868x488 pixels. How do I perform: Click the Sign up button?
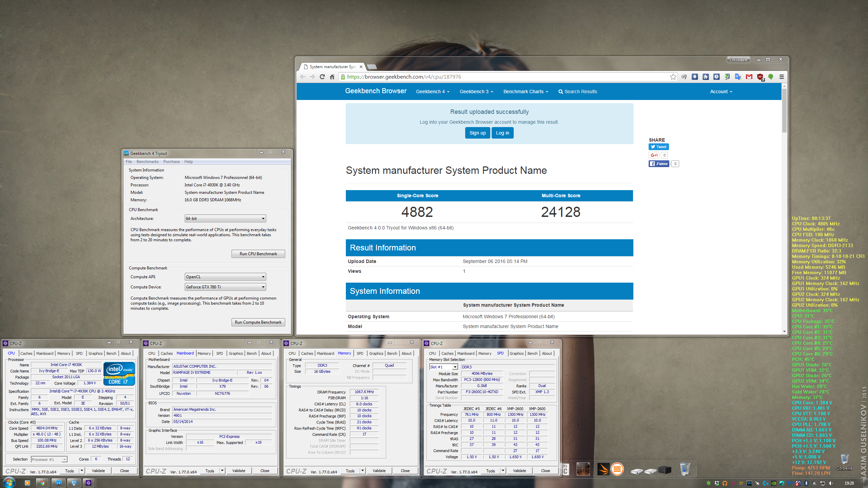(x=477, y=133)
